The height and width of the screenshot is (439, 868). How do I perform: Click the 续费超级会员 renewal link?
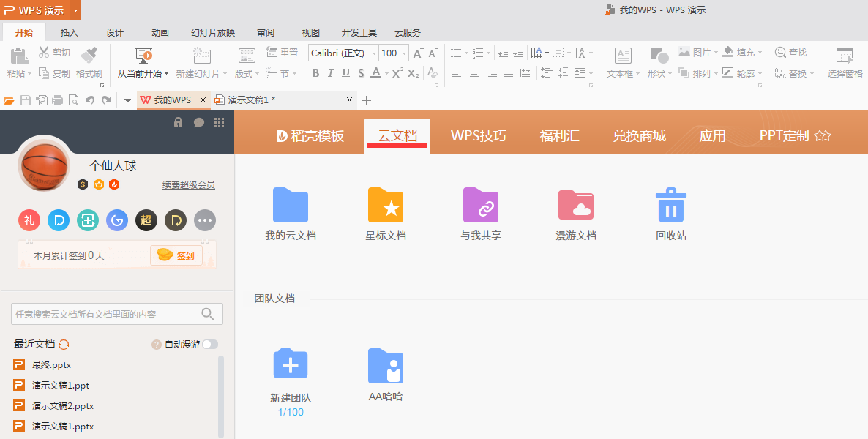click(188, 185)
